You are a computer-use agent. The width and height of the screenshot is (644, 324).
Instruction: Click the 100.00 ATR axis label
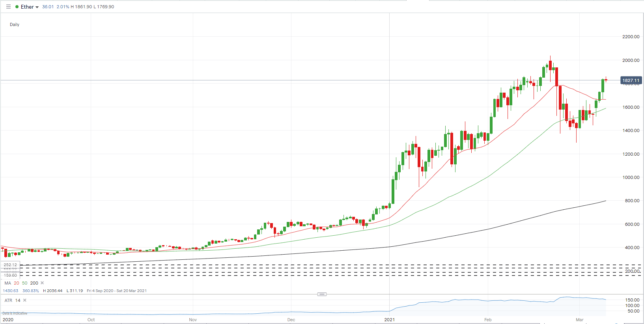point(633,305)
